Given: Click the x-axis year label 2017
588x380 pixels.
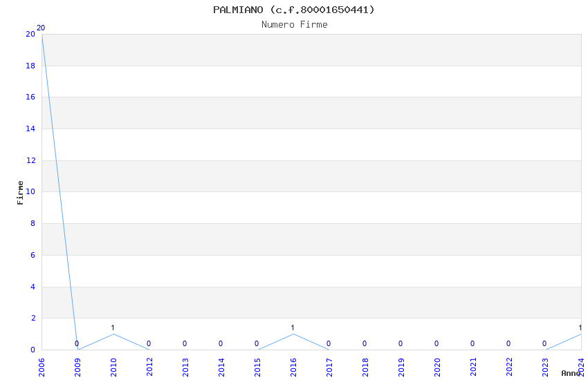Looking at the screenshot, I should [329, 368].
